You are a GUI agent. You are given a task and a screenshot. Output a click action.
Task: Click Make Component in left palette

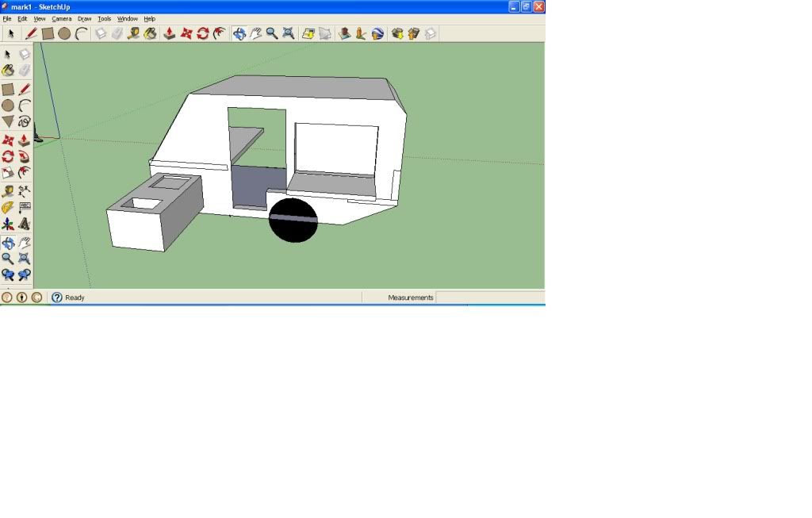coord(25,55)
